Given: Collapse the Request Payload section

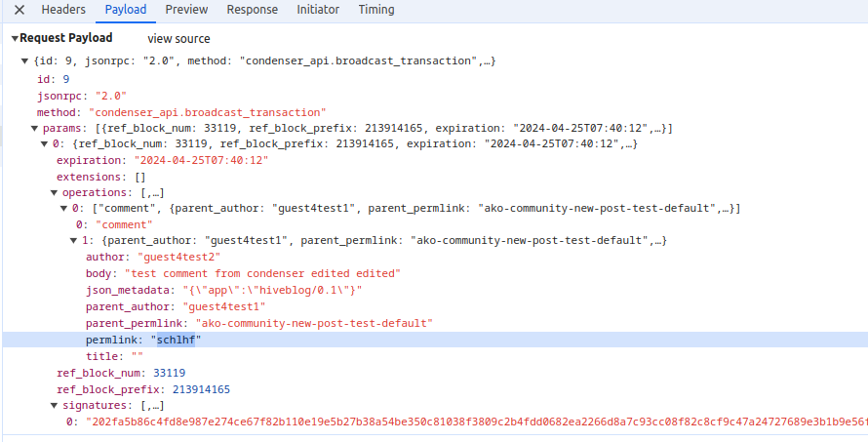Looking at the screenshot, I should (15, 38).
